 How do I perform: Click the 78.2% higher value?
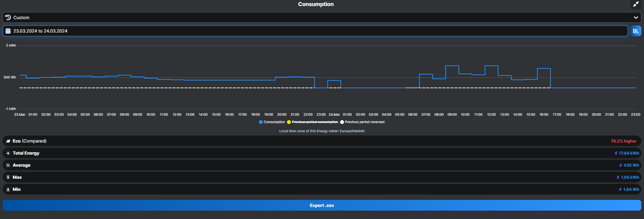click(x=623, y=141)
